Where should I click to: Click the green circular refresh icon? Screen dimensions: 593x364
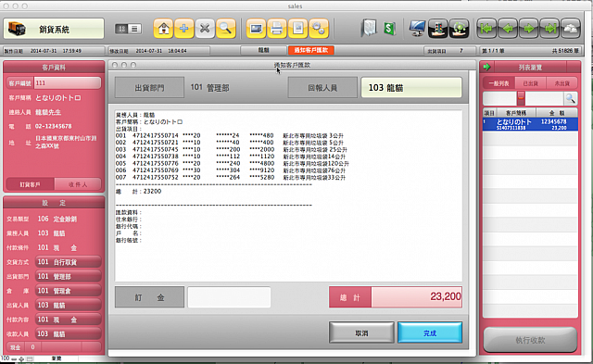pos(459,29)
